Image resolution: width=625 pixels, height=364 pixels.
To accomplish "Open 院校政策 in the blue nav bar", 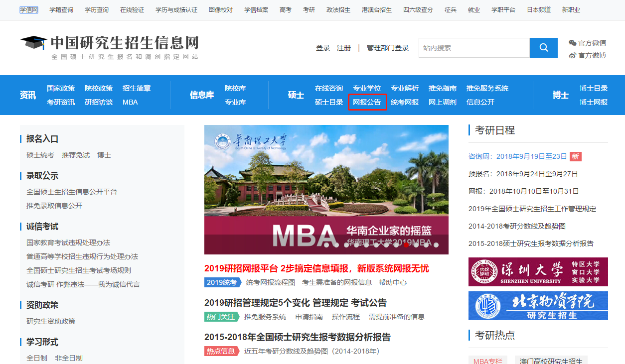I will pyautogui.click(x=99, y=88).
